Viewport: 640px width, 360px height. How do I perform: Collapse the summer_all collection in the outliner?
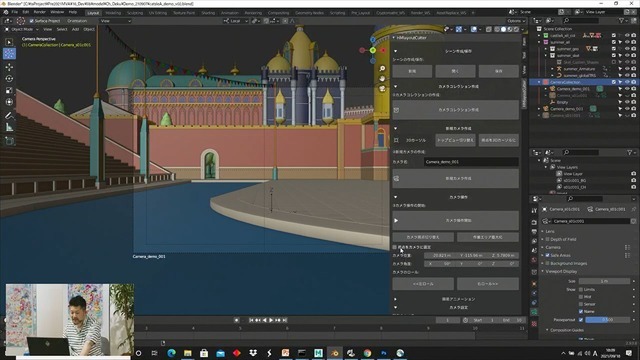tap(539, 42)
